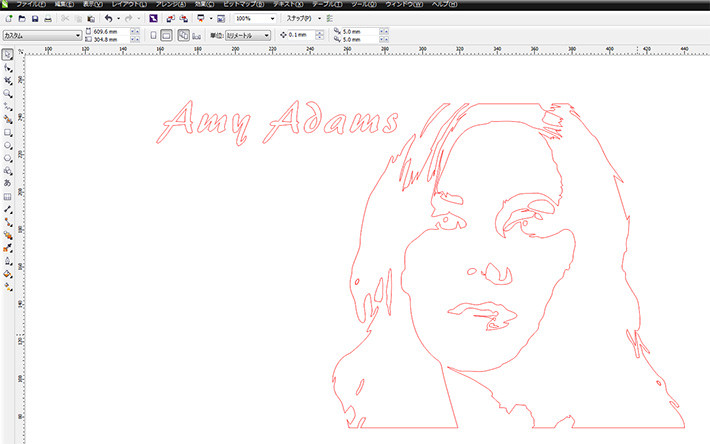This screenshot has width=710, height=444.
Task: Select the Freehand tool
Action: (8, 106)
